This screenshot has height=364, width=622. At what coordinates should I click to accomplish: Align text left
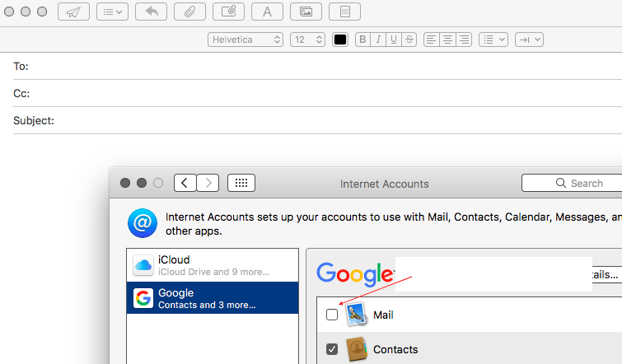click(432, 40)
